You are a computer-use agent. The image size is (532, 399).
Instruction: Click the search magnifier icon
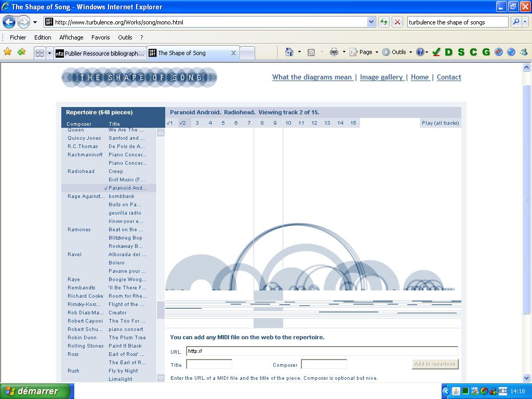click(516, 22)
